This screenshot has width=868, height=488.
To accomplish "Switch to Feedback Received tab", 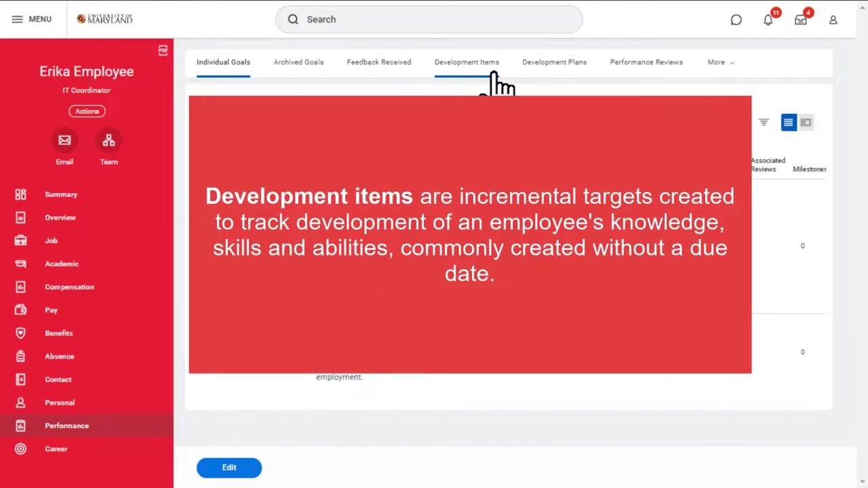I will [379, 62].
